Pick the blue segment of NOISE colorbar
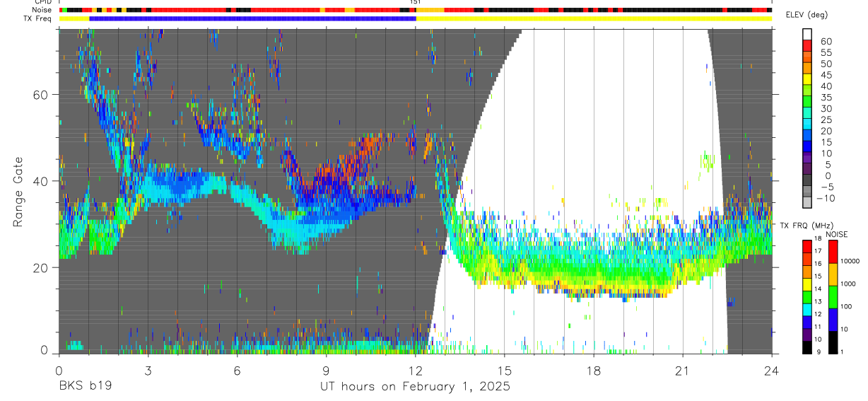The image size is (868, 401). point(833,320)
